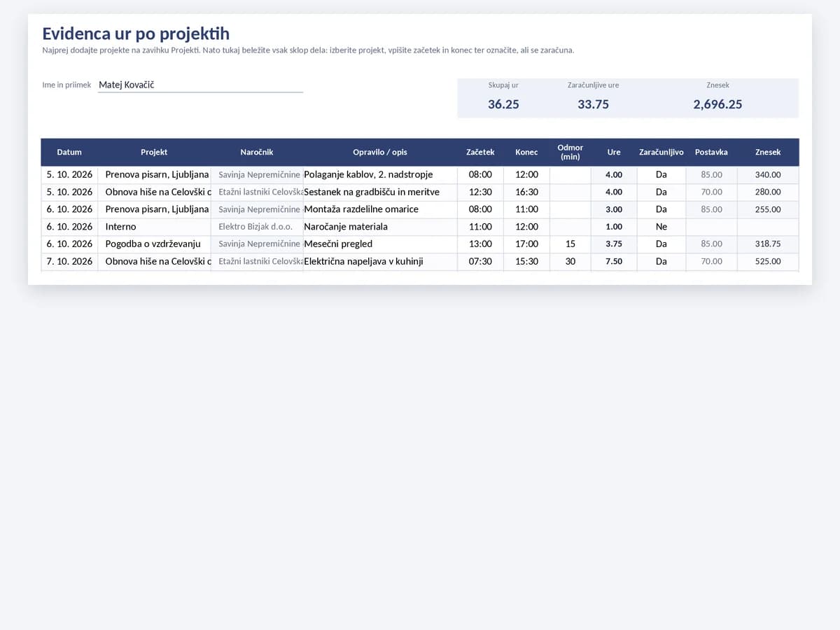
Task: Click the Interno project cell
Action: pyautogui.click(x=154, y=227)
